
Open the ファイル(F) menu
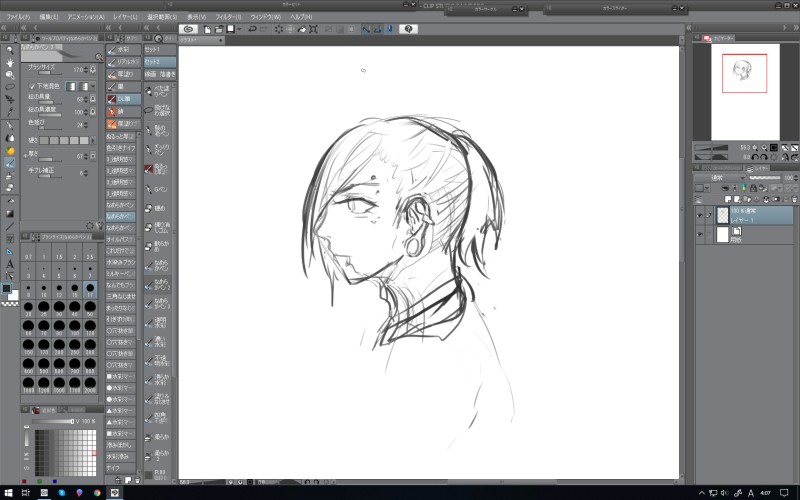(x=18, y=16)
